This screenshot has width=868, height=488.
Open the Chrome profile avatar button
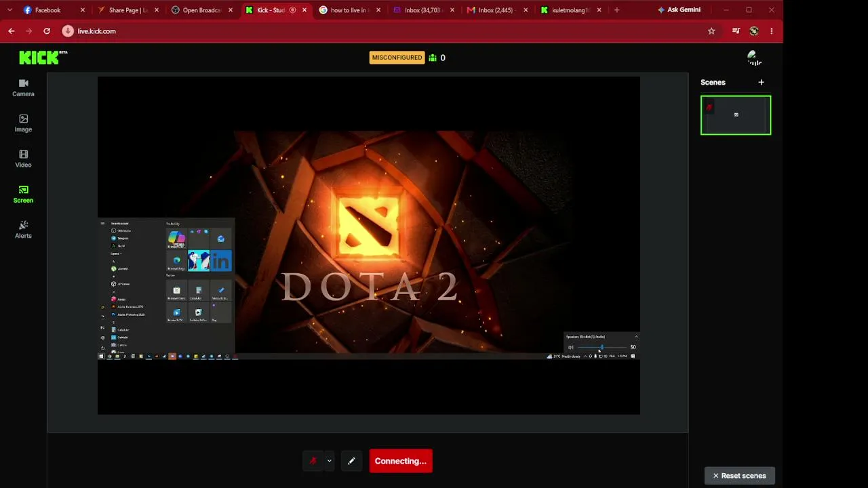click(753, 31)
